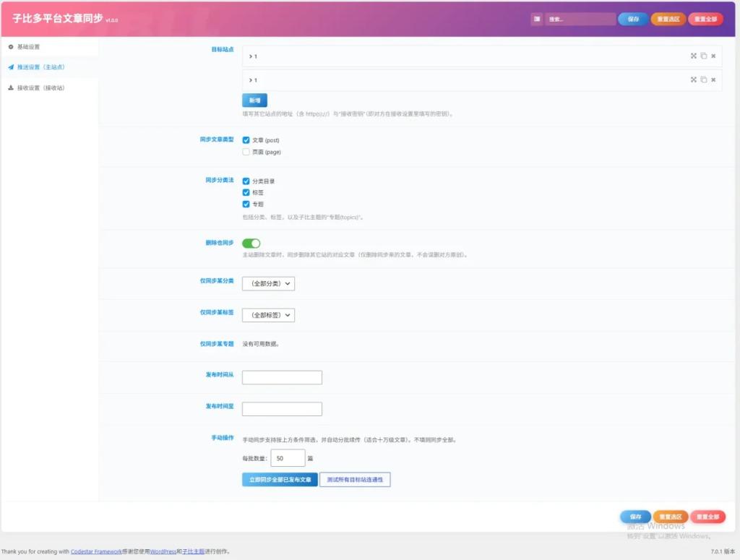Expand the first target site row chevron

click(251, 56)
